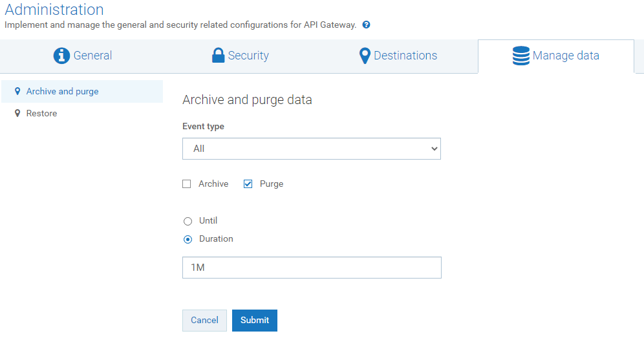Click the Destinations map pin icon
This screenshot has width=644, height=338.
coord(365,56)
